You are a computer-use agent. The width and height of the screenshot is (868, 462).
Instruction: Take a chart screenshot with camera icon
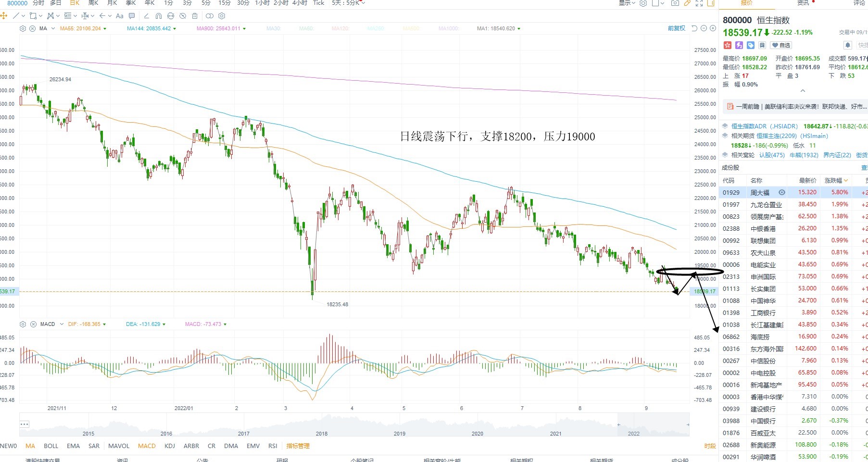click(x=675, y=3)
